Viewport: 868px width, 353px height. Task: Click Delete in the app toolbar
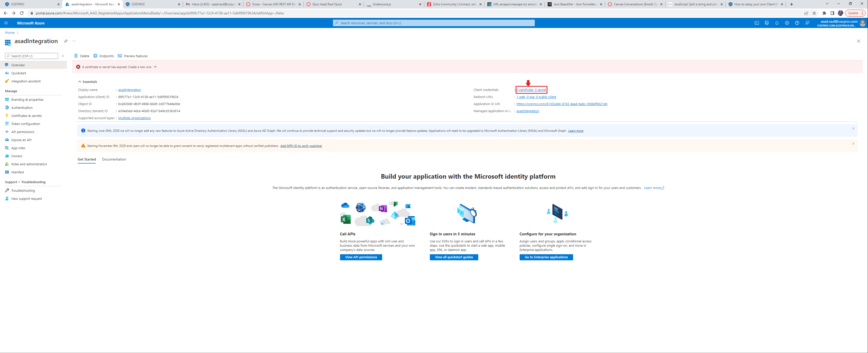82,56
